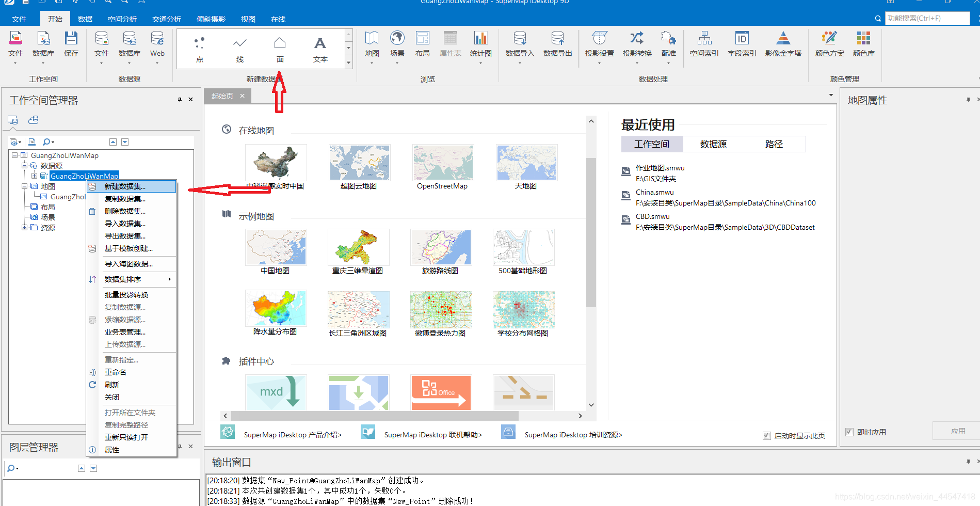Screen dimensions: 980x506
Task: Create a new region (面) dataset
Action: pyautogui.click(x=280, y=50)
